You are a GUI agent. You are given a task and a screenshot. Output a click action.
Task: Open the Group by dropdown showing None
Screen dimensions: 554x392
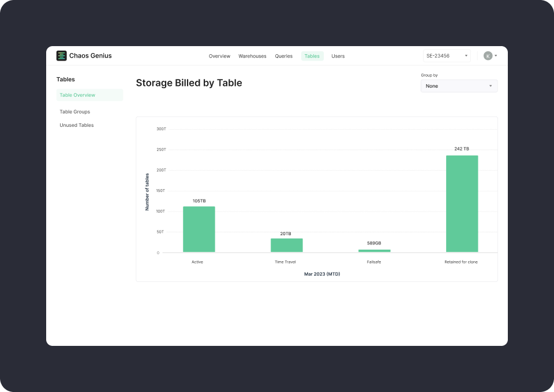pos(459,85)
